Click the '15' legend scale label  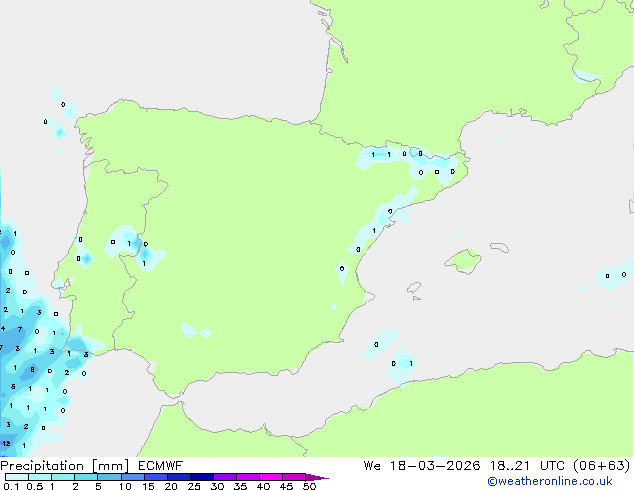tap(148, 486)
